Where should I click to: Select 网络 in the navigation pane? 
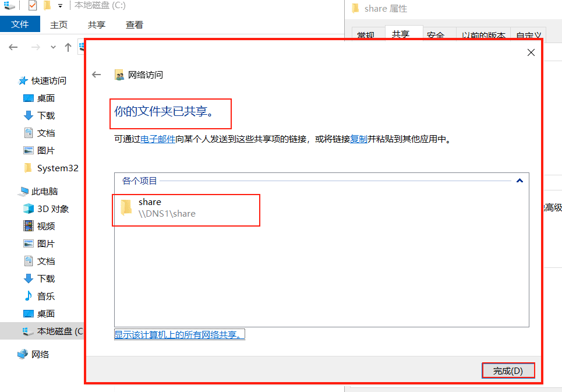click(x=40, y=355)
